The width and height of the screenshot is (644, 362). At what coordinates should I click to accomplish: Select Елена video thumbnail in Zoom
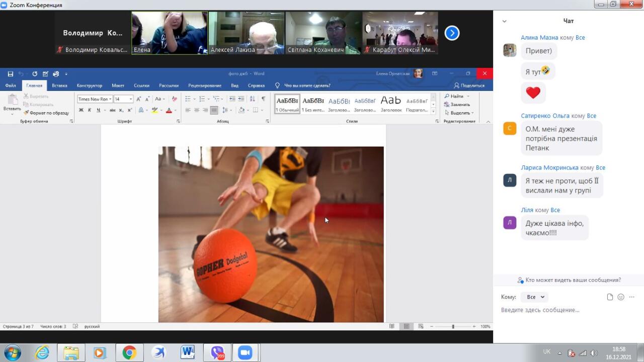(170, 33)
